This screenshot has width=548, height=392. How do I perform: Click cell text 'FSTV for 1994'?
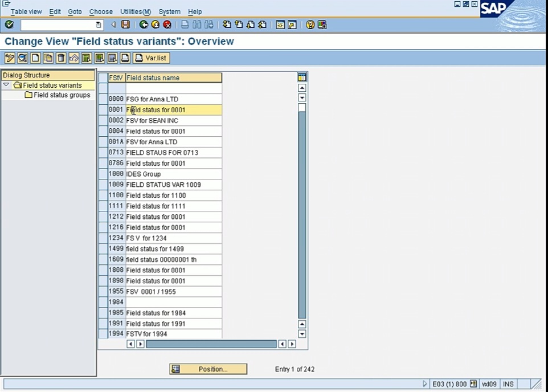pyautogui.click(x=146, y=334)
